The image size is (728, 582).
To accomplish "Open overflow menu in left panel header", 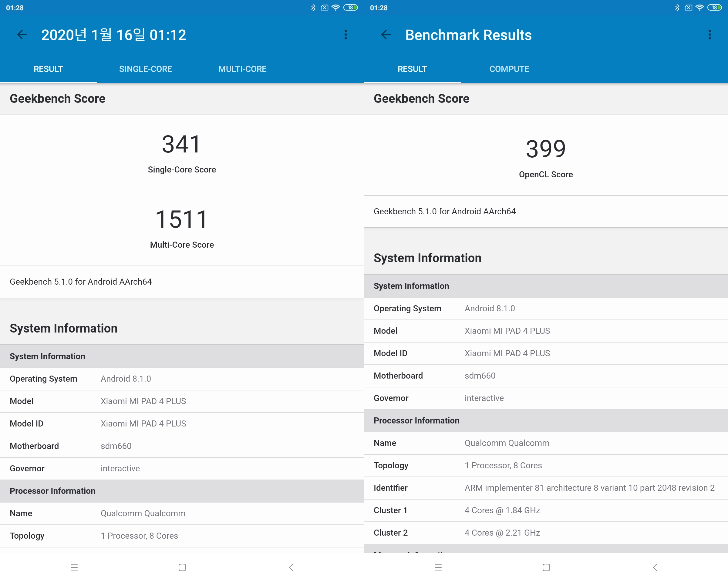I will (x=345, y=35).
